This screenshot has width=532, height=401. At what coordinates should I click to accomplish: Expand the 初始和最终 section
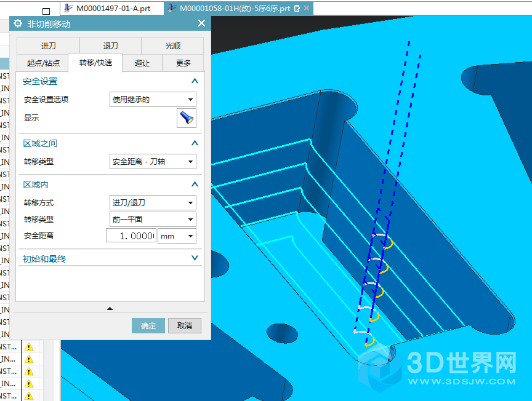pyautogui.click(x=195, y=259)
